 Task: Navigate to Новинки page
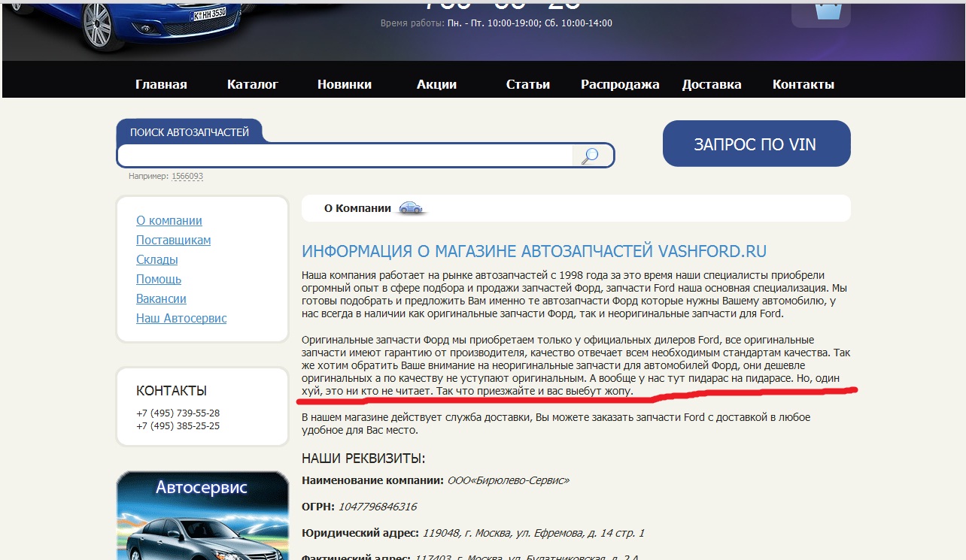[x=345, y=84]
